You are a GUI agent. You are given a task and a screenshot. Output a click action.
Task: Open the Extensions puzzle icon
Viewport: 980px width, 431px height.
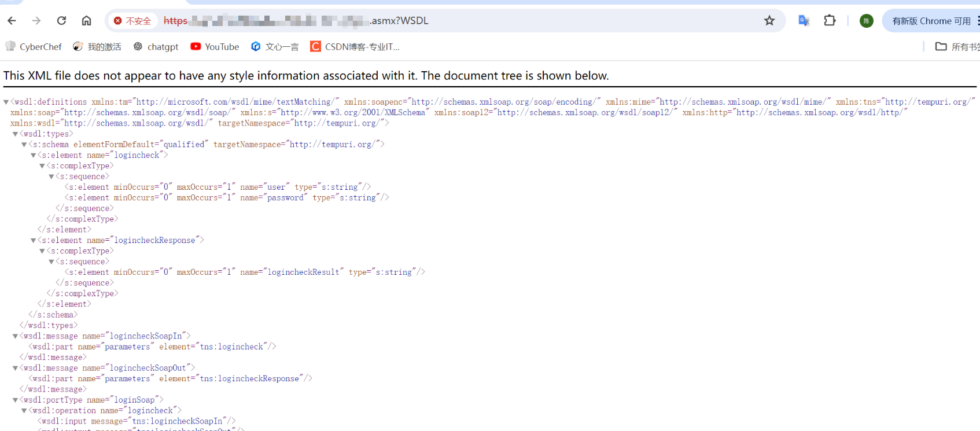(x=830, y=21)
